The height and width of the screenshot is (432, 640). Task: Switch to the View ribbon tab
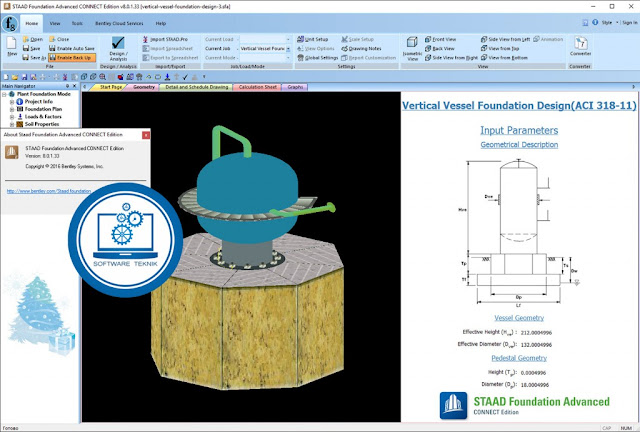point(55,24)
